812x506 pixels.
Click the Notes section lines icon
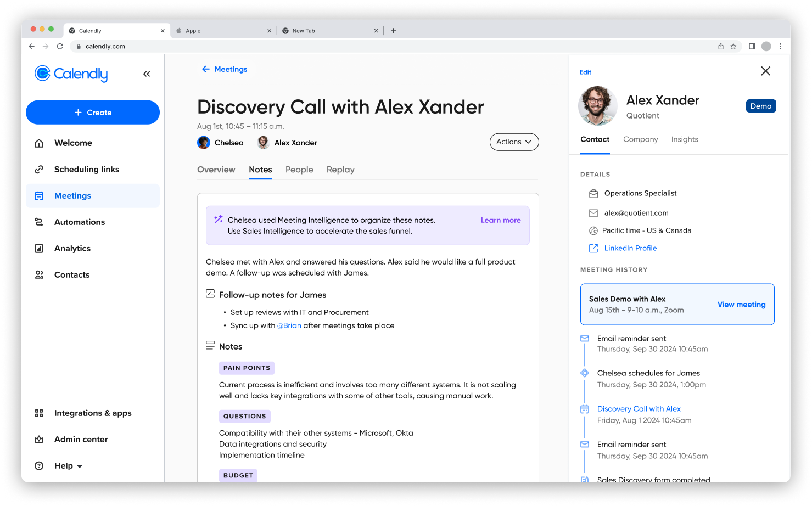(x=210, y=345)
